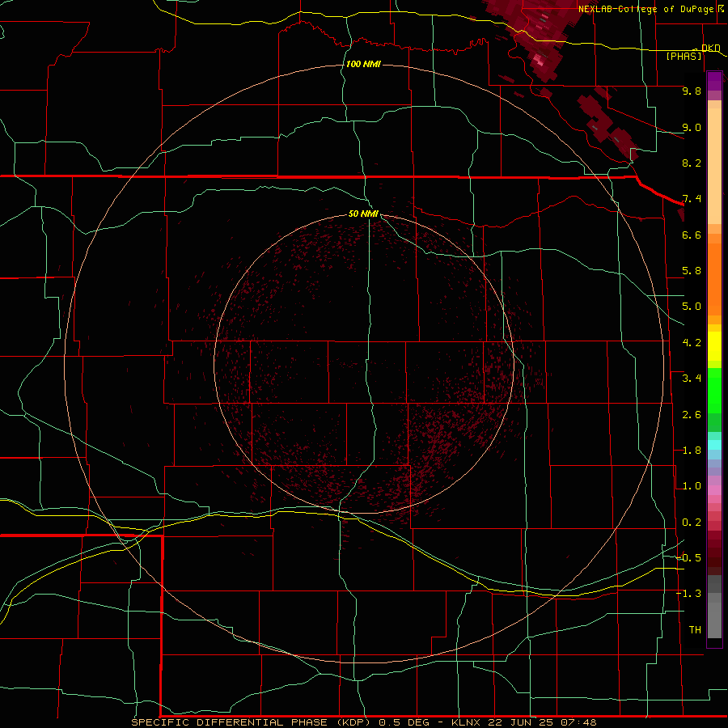728x728 pixels.
Task: Pick the cyan color bar segment
Action: click(714, 445)
